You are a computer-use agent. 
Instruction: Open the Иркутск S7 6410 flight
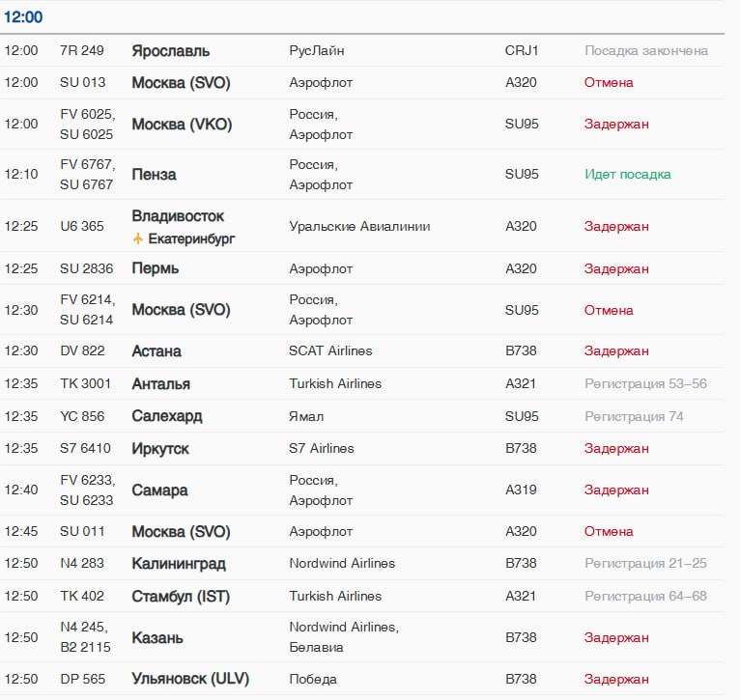click(362, 448)
